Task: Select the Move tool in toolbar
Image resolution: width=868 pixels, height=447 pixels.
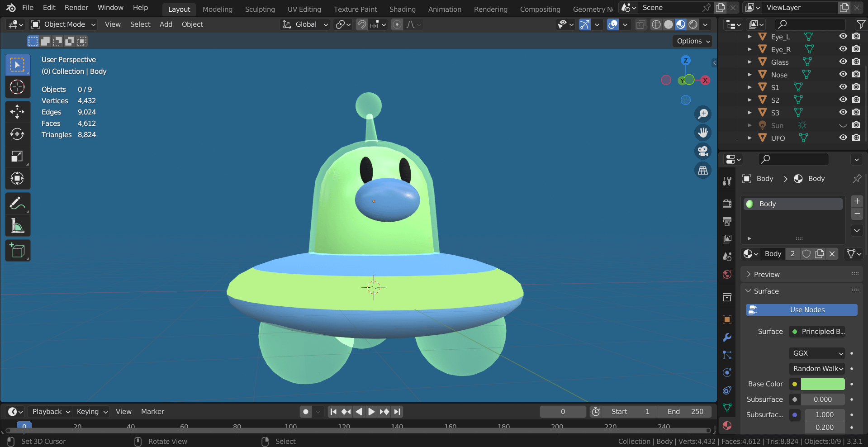Action: (x=17, y=111)
